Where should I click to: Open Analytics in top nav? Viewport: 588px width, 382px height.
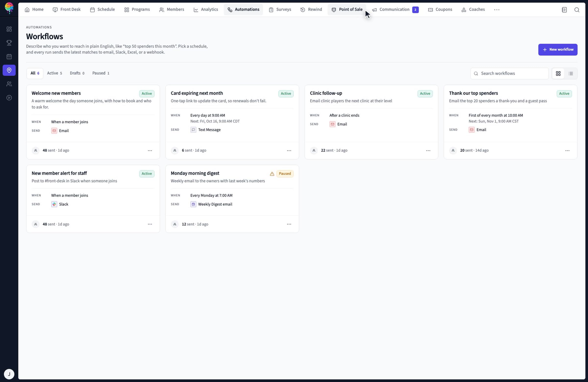(206, 10)
